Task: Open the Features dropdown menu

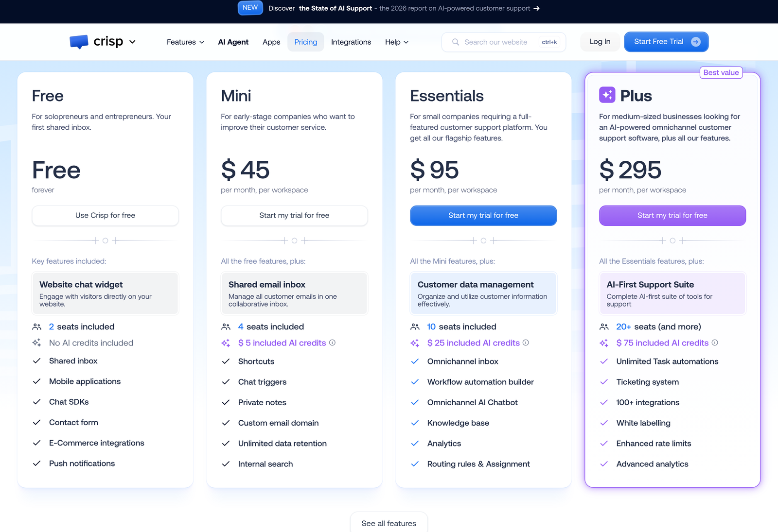Action: click(185, 42)
